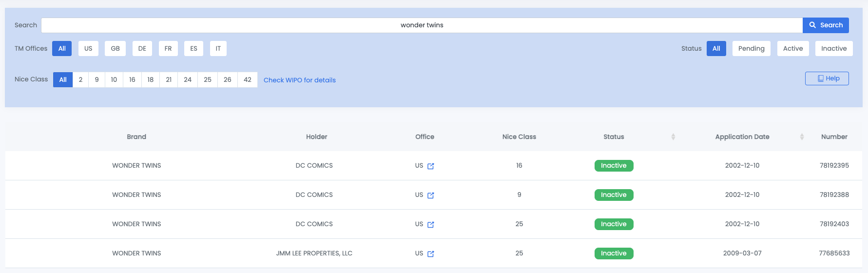Click the search field containing wonder twins
This screenshot has height=273, width=868.
pyautogui.click(x=422, y=25)
